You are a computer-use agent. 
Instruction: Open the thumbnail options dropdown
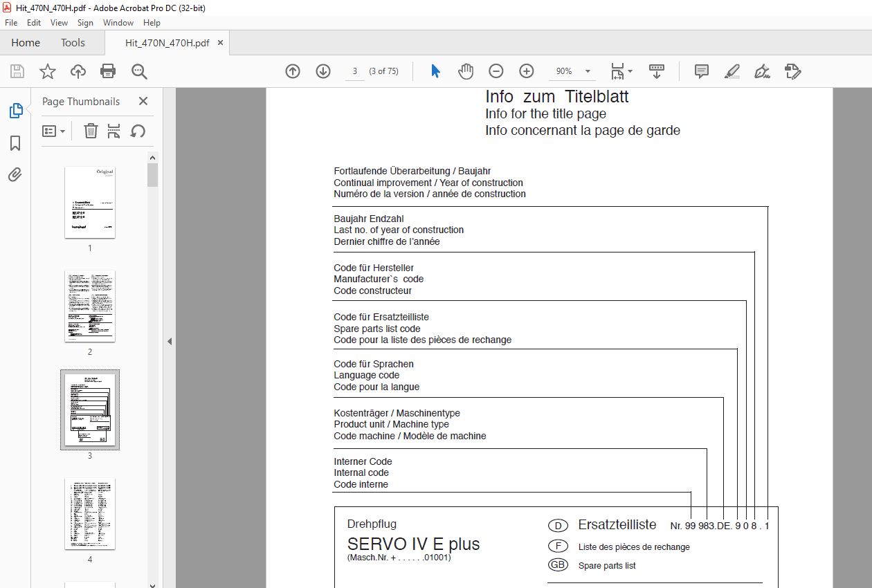[x=54, y=131]
